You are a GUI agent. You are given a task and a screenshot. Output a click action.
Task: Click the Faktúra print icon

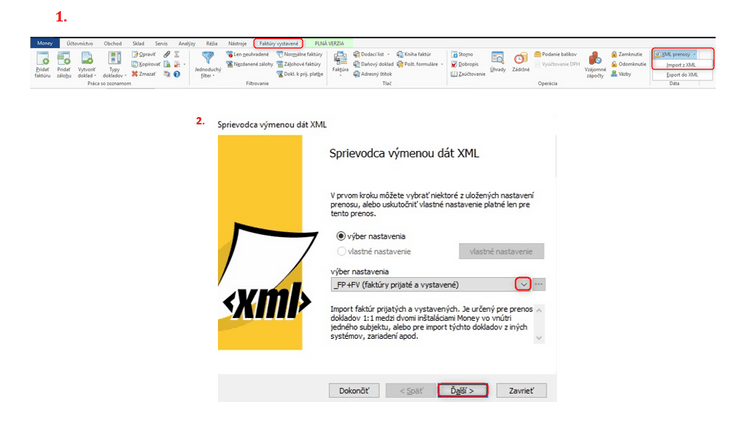click(340, 59)
